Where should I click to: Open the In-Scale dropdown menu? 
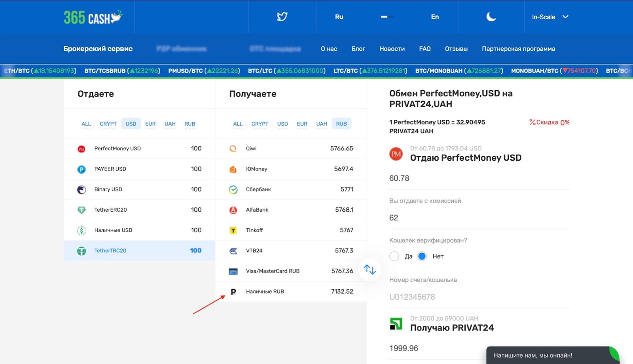coord(550,17)
